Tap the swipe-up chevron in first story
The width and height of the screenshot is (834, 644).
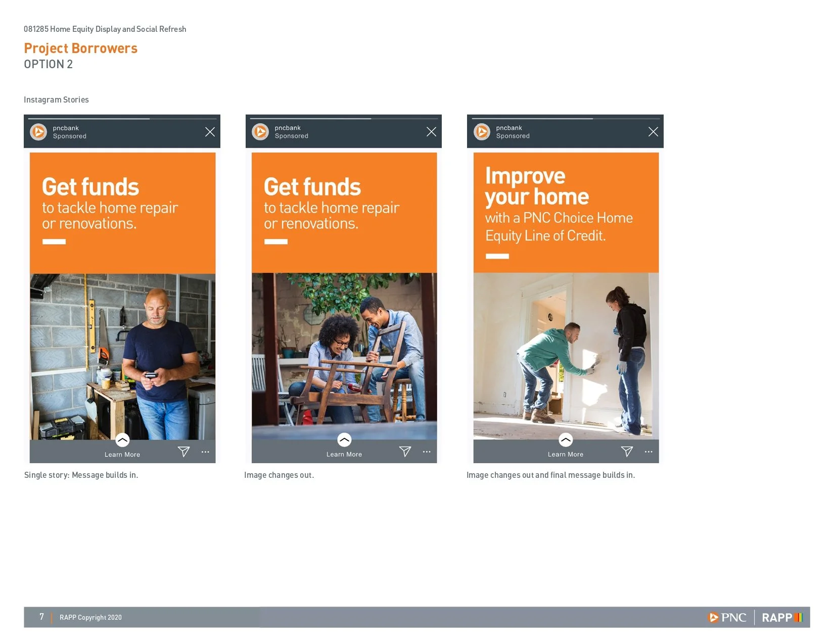[x=122, y=440]
